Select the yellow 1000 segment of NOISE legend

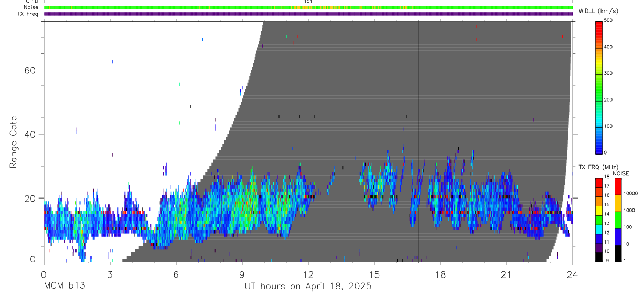(617, 203)
